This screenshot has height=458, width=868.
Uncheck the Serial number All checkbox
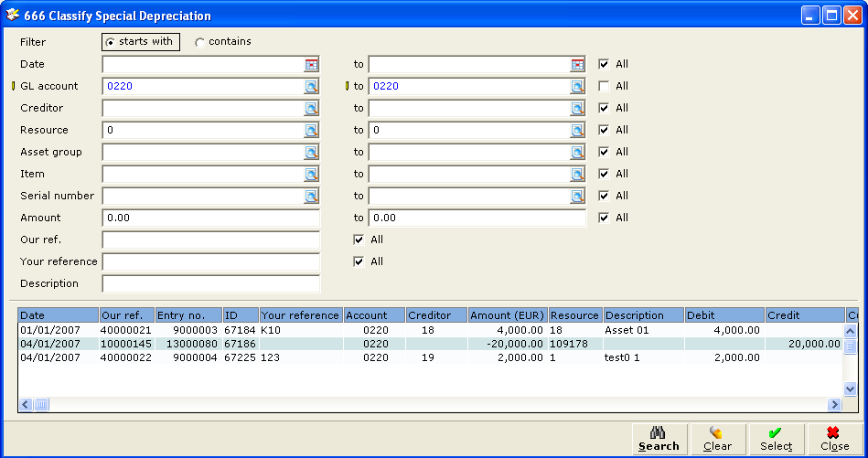(x=604, y=196)
